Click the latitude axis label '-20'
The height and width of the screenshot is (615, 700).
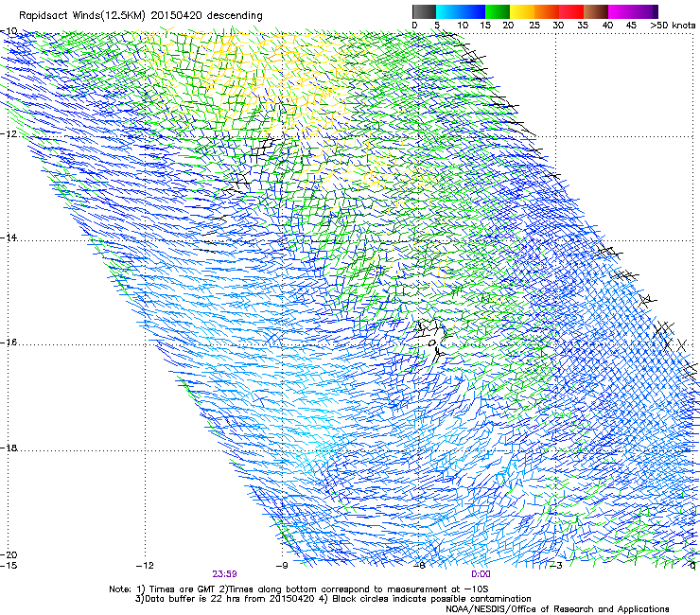click(x=9, y=554)
